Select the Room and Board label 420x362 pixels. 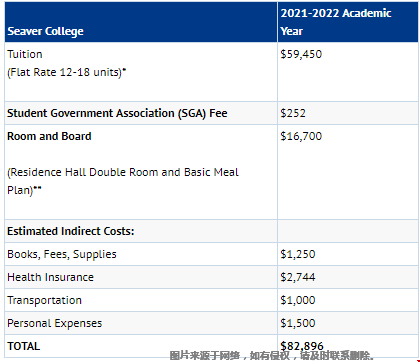[49, 136]
